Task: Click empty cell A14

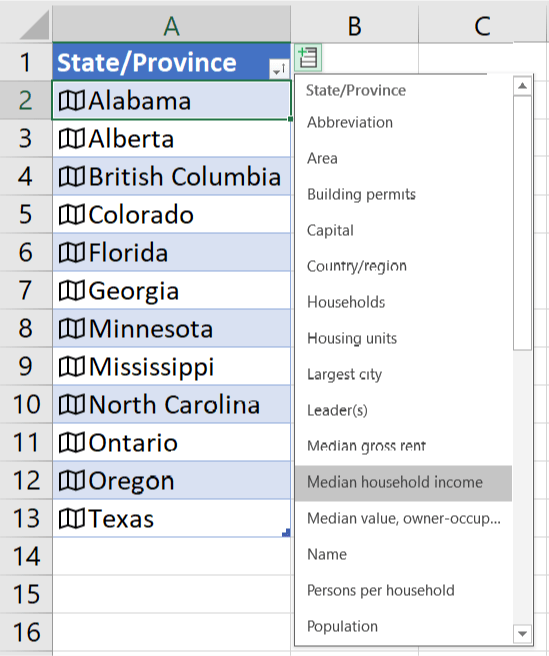Action: pos(172,557)
